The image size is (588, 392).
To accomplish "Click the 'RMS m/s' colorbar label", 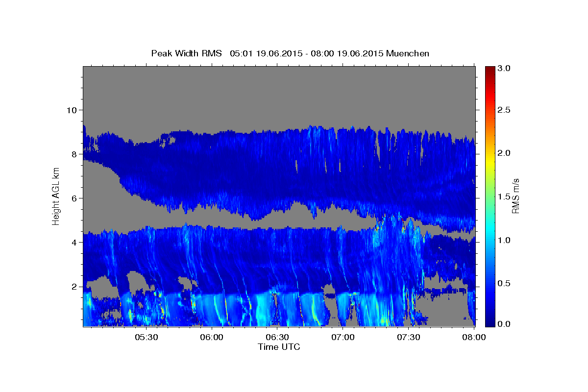I will 515,196.
